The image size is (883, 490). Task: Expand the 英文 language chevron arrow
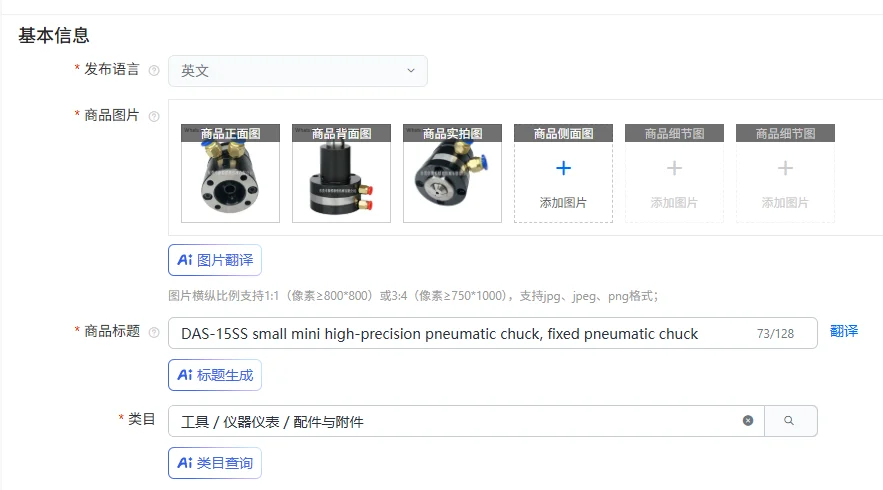coord(411,71)
